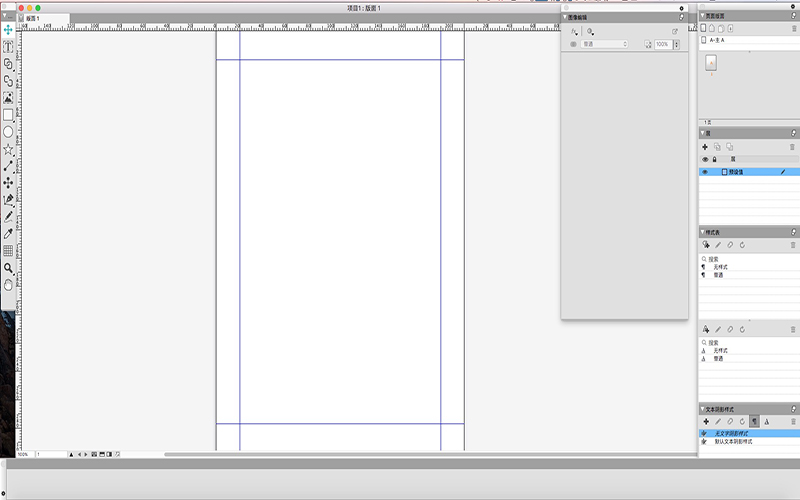Select the Picture Content tool

point(8,98)
